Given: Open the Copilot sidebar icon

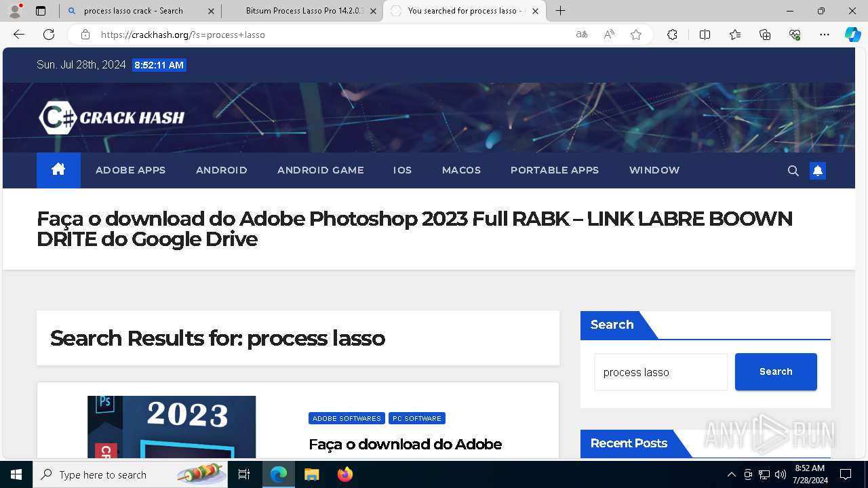Looking at the screenshot, I should click(x=852, y=35).
